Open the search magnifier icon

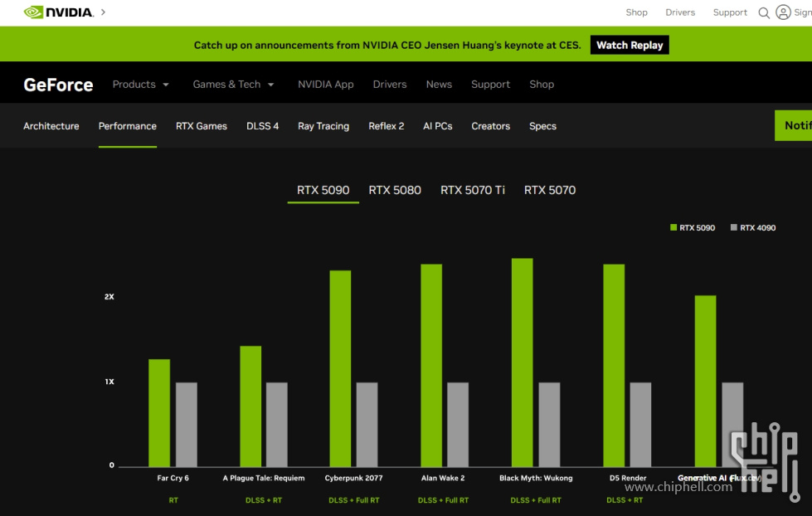tap(764, 12)
